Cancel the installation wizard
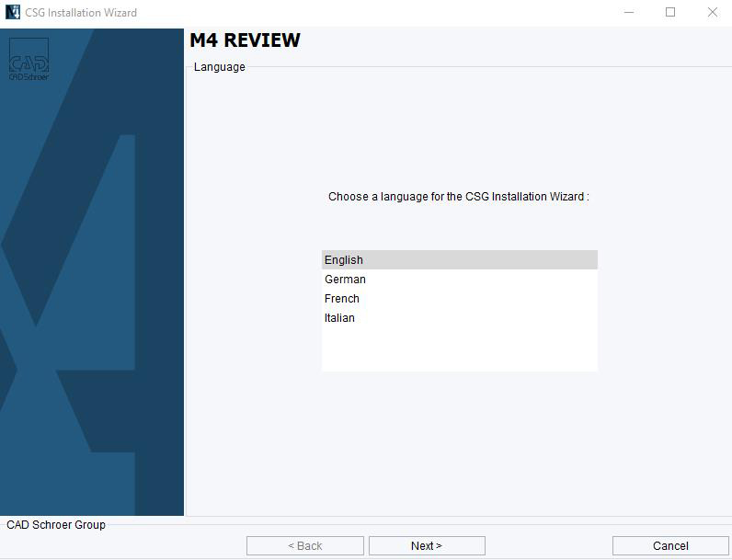The width and height of the screenshot is (732, 560). click(x=670, y=545)
